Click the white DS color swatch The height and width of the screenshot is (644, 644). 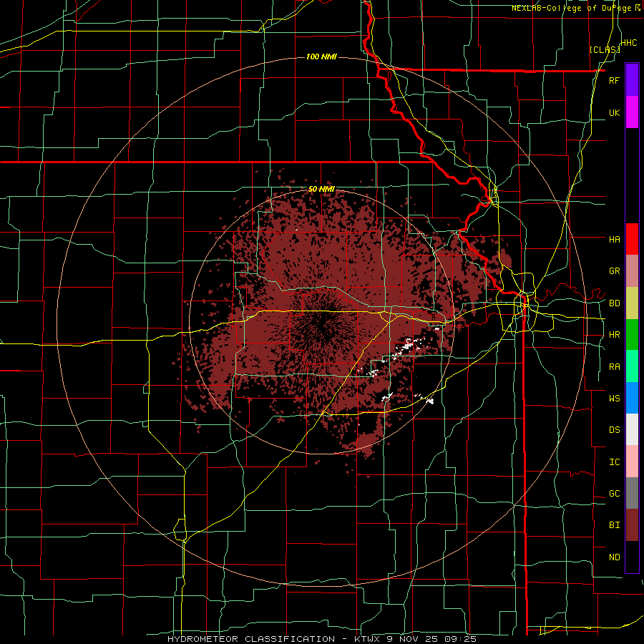pos(632,429)
